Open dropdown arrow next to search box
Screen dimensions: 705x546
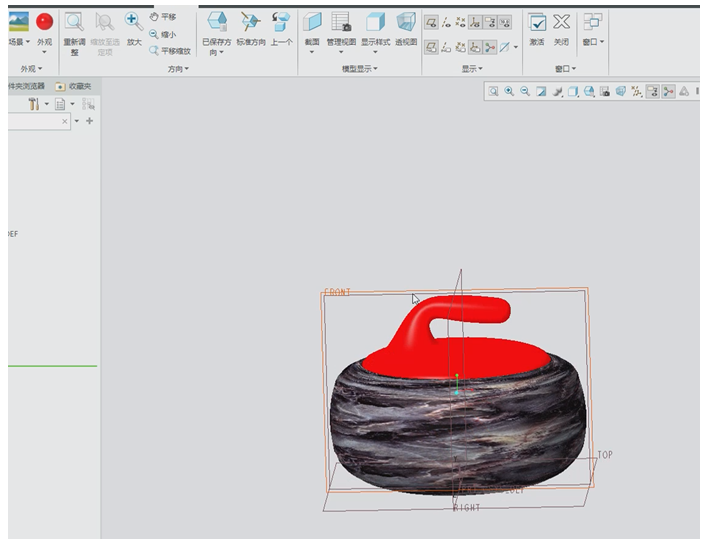[76, 121]
